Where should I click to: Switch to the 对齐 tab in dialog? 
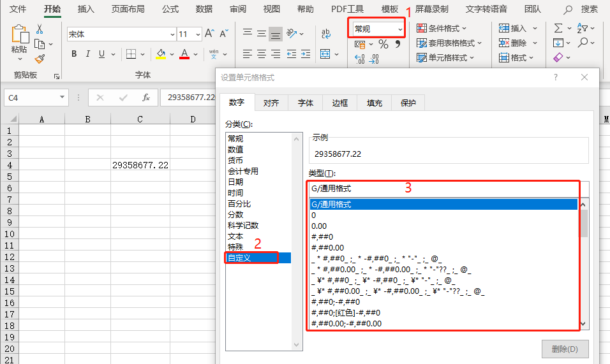[271, 103]
